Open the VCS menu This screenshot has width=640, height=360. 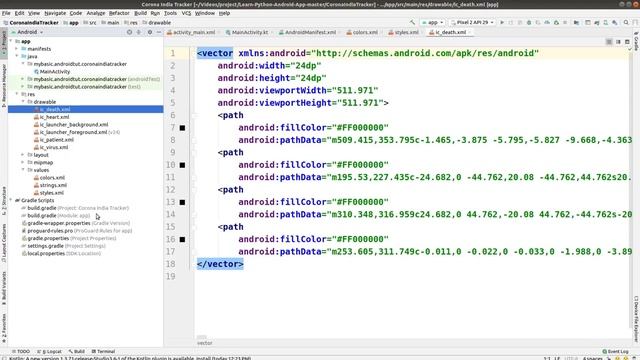(x=186, y=13)
